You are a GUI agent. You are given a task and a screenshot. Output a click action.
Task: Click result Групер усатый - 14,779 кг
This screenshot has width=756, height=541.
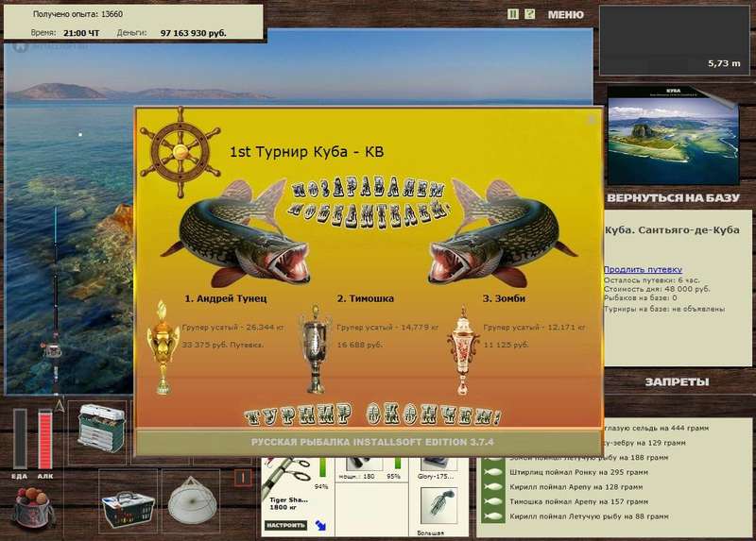click(x=387, y=327)
